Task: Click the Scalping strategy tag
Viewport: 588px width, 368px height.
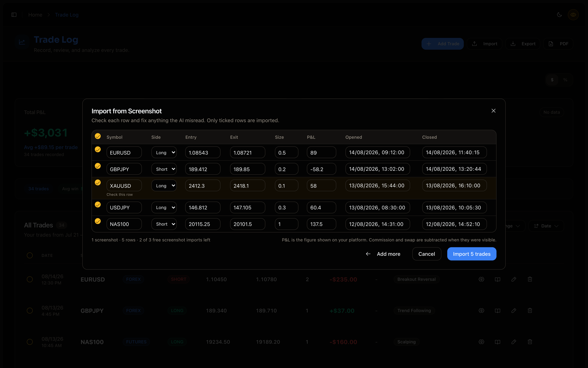Action: coord(406,342)
